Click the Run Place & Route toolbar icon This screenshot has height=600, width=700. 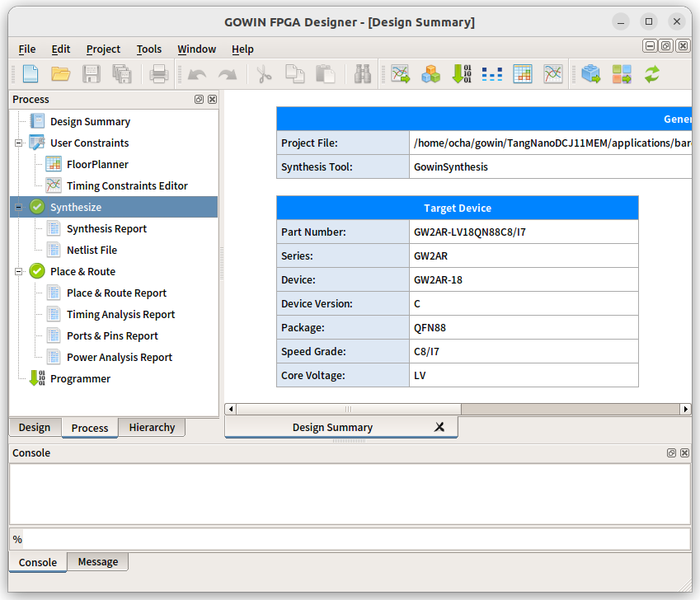tap(622, 74)
